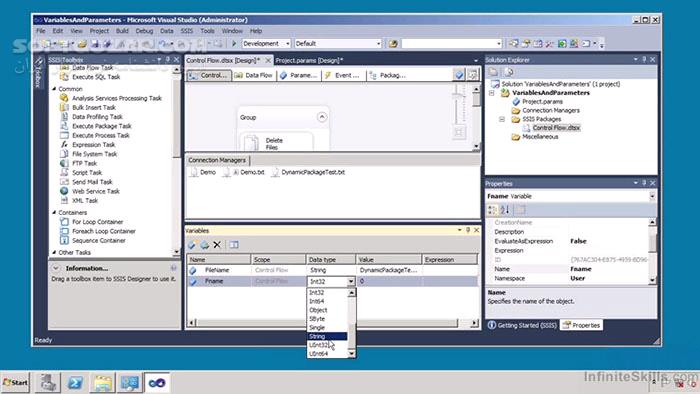Choose String in the data type list
700x394 pixels.
tap(327, 336)
